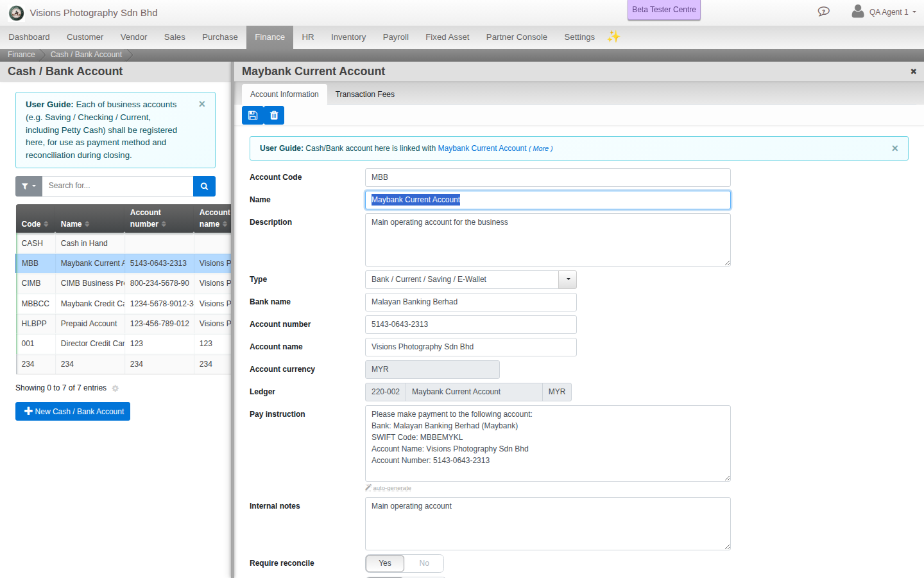Follow the Maybank Current Account ledger link
This screenshot has width=924, height=578.
click(x=482, y=148)
